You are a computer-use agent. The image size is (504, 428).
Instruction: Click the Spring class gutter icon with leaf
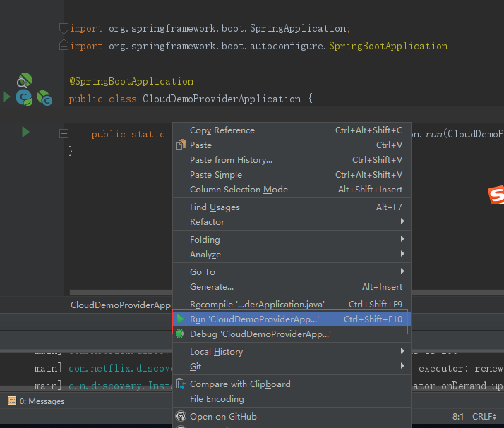click(x=24, y=98)
